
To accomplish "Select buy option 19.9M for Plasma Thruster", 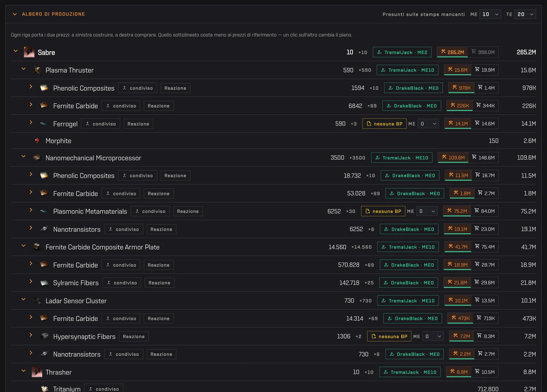I will 485,70.
